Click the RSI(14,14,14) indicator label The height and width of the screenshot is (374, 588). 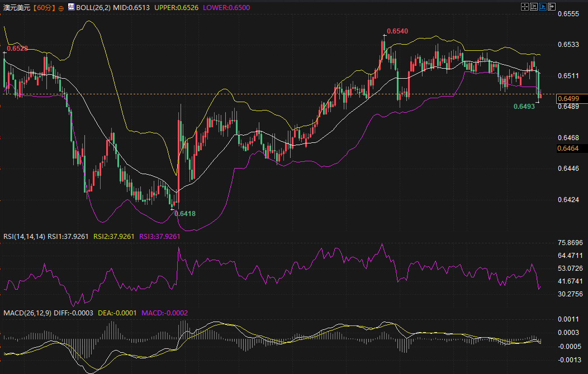[24, 237]
